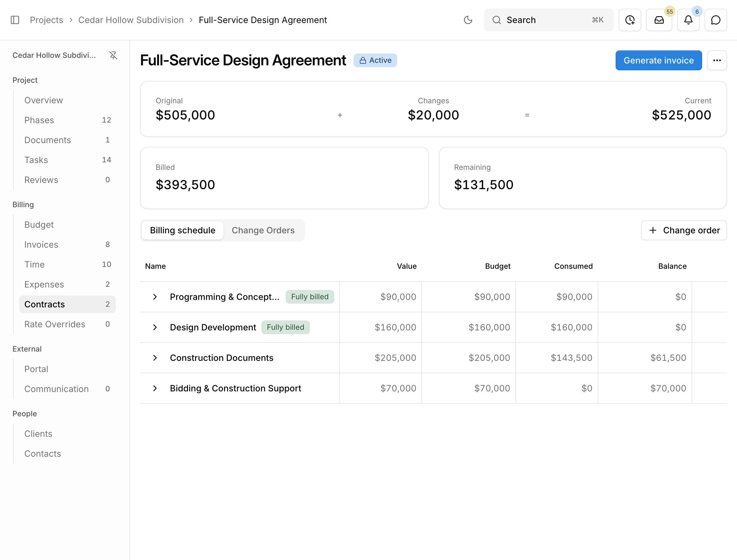This screenshot has width=737, height=560.
Task: Open Rate Overrides in the sidebar
Action: tap(67, 324)
